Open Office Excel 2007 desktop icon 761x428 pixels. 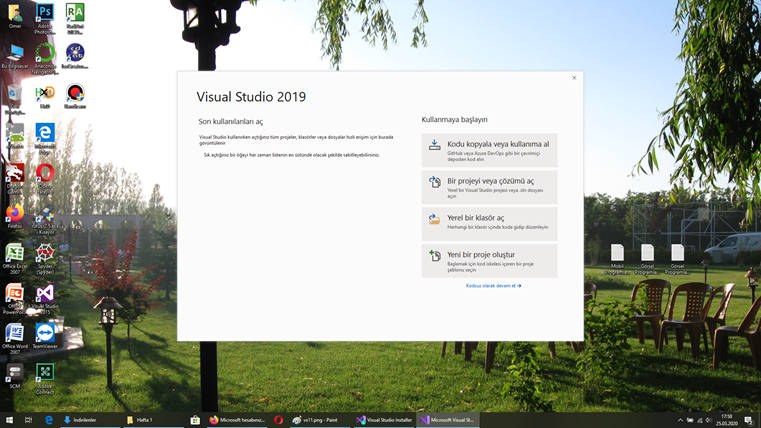click(15, 256)
